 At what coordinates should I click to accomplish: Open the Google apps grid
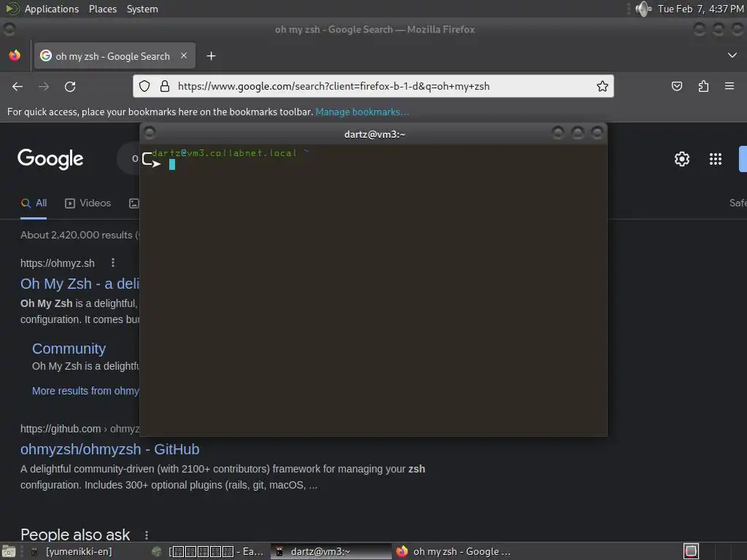click(715, 159)
